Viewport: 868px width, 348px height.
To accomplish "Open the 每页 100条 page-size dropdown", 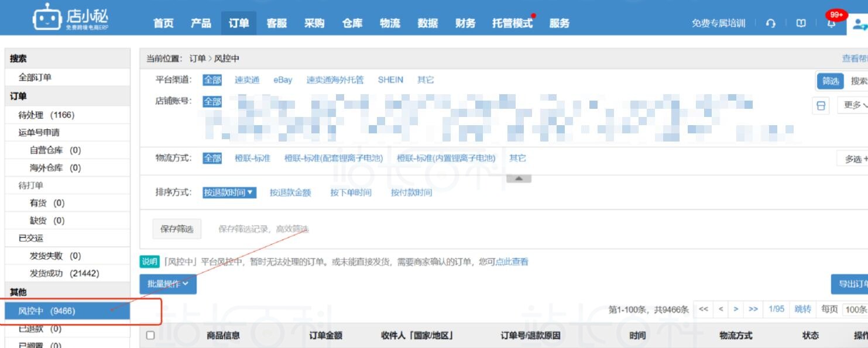I will [855, 309].
